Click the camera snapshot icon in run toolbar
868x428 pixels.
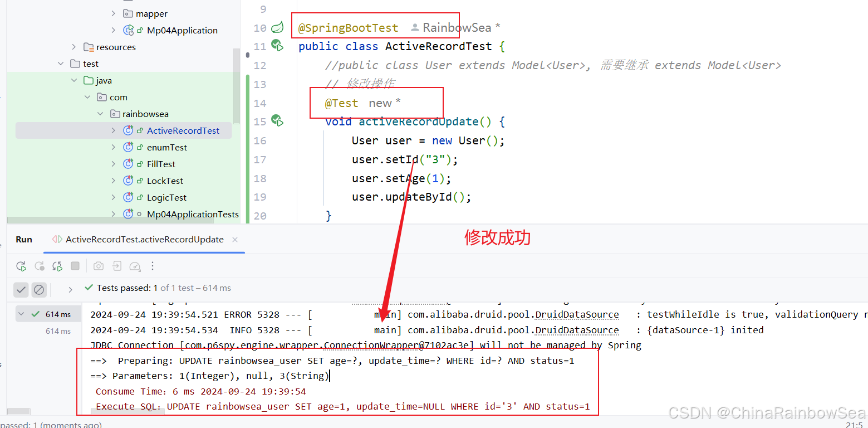99,266
